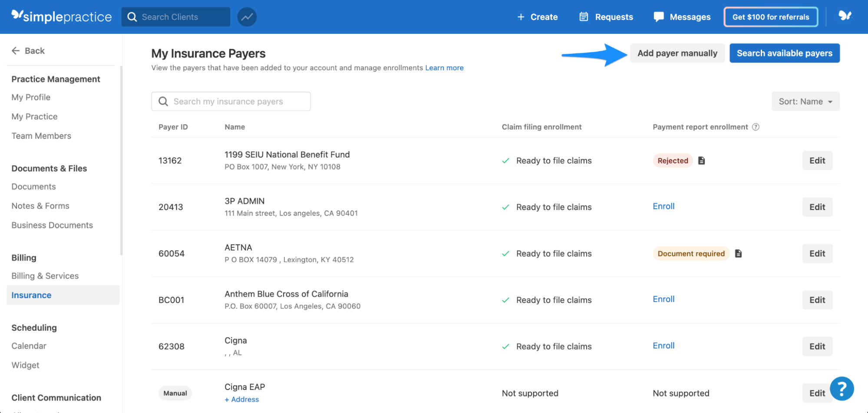The width and height of the screenshot is (868, 413).
Task: View required document icon for AETNA
Action: click(x=738, y=253)
